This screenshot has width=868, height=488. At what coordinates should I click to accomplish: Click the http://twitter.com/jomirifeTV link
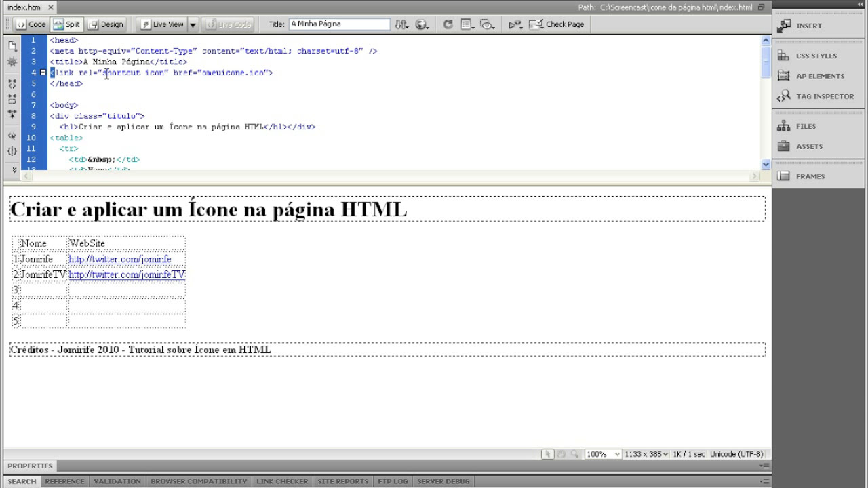[127, 274]
